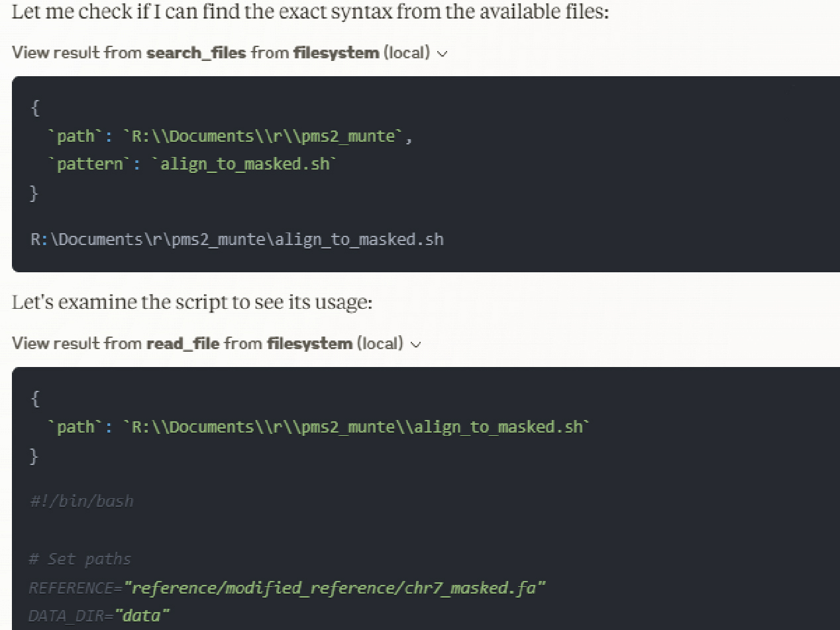This screenshot has height=630, width=840.
Task: Click the bold read_file tool name
Action: (183, 343)
